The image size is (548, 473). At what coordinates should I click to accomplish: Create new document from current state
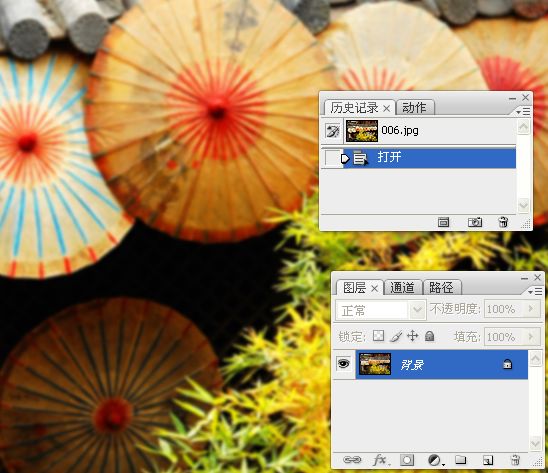(x=444, y=222)
